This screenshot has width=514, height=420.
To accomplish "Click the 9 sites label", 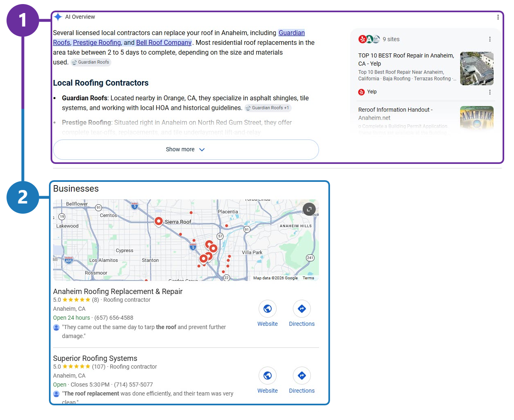I will pos(391,40).
